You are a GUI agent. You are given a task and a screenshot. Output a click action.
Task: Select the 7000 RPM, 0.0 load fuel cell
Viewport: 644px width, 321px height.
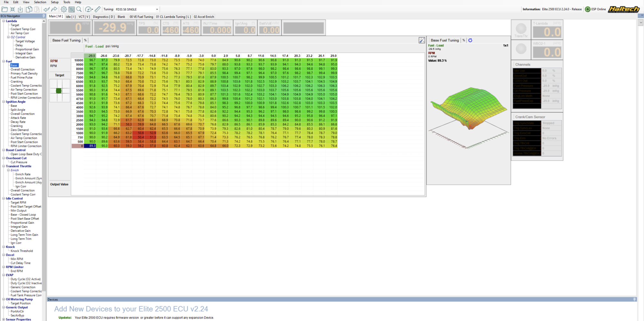pyautogui.click(x=213, y=77)
